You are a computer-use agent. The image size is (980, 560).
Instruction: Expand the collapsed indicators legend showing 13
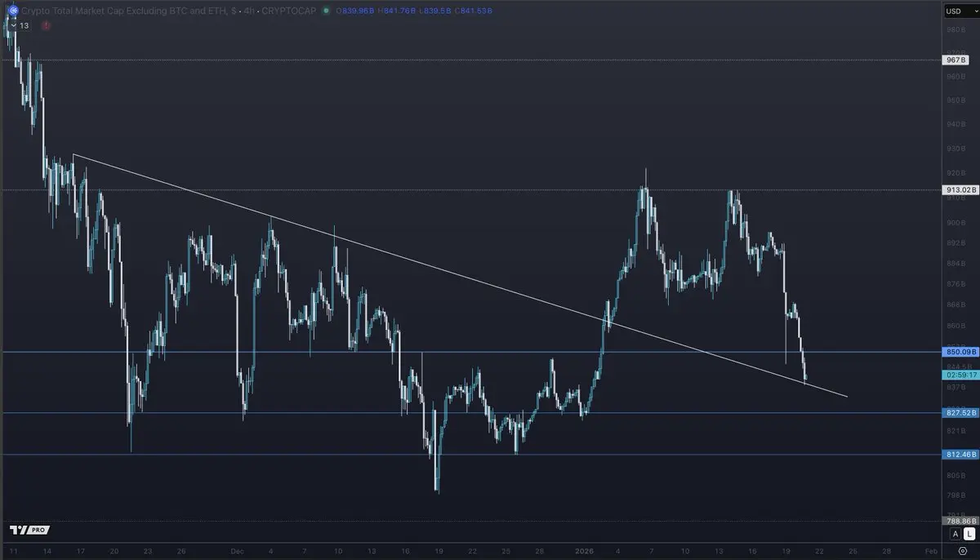pyautogui.click(x=19, y=25)
